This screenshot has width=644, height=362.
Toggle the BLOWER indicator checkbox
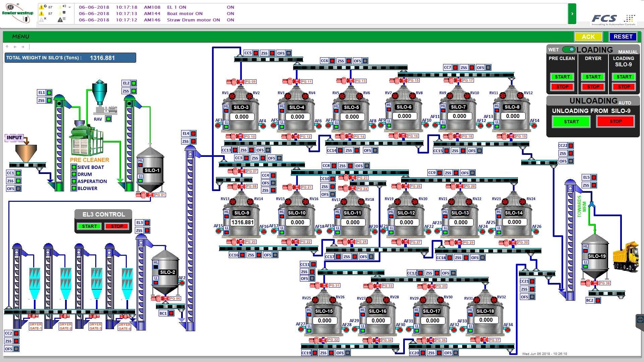(74, 188)
